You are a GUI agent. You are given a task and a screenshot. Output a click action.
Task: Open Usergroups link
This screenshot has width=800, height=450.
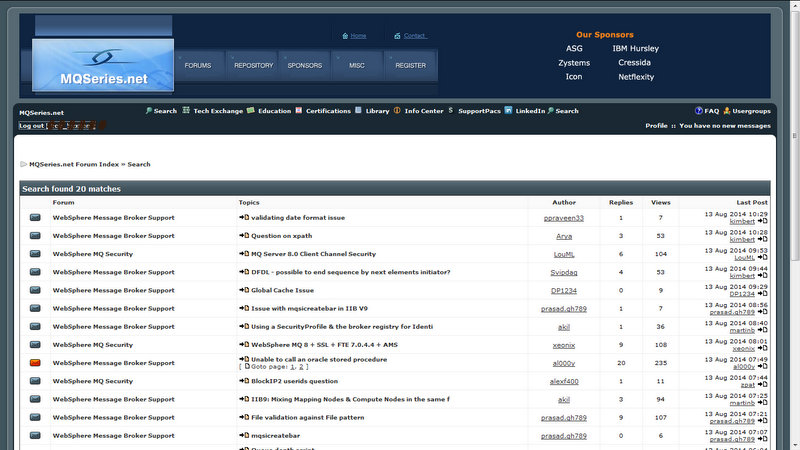tap(752, 111)
